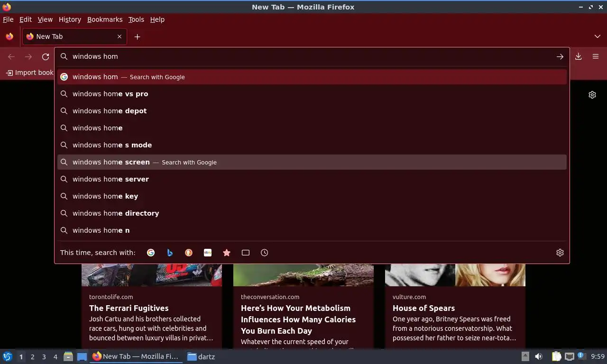Open the file manager taskbar launcher

click(x=68, y=356)
